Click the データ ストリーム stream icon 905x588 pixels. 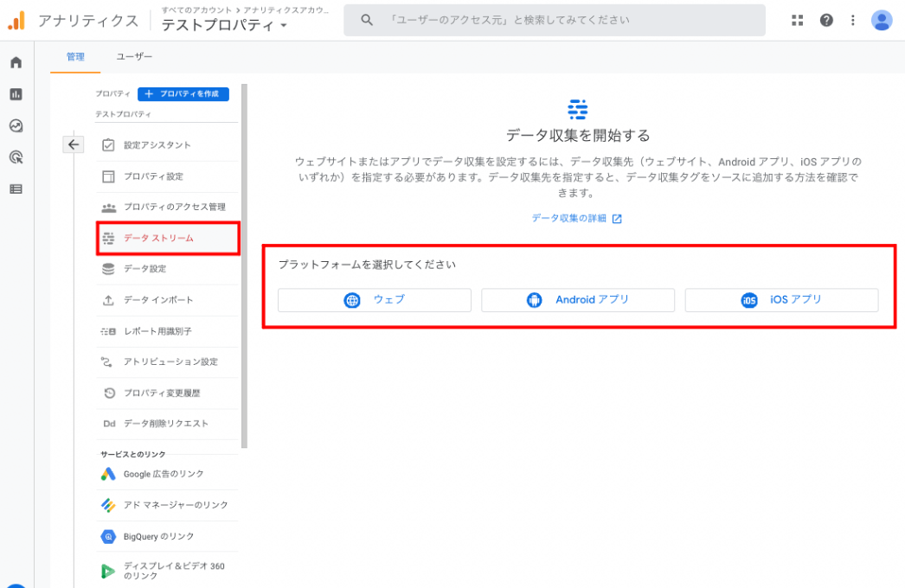(108, 238)
